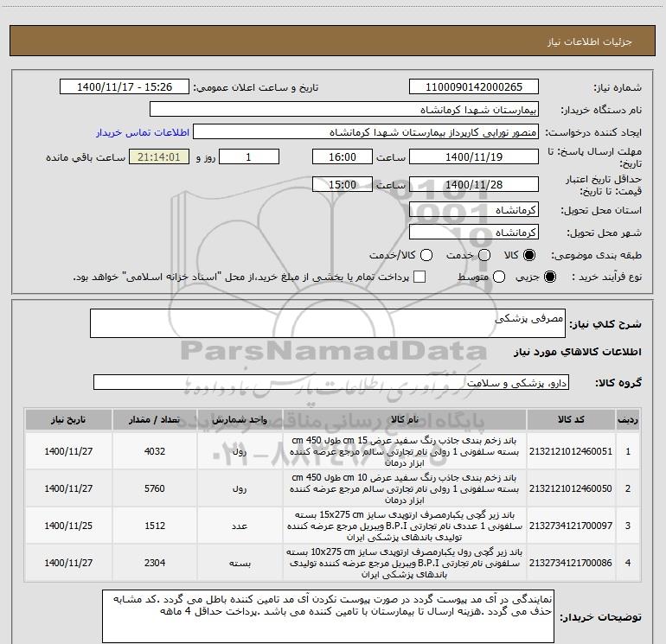Click the response deadline date 1400/11/19
This screenshot has height=644, width=666.
pos(474,156)
